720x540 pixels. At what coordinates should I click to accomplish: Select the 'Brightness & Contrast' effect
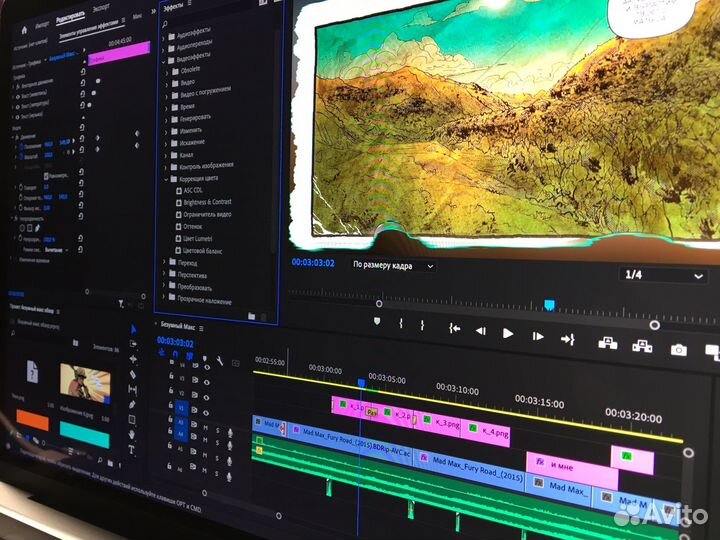pyautogui.click(x=207, y=201)
